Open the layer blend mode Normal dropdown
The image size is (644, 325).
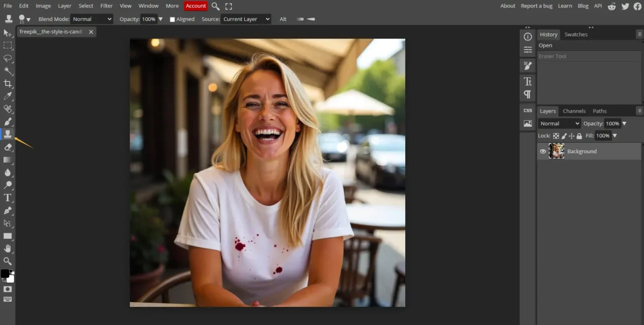[x=559, y=123]
